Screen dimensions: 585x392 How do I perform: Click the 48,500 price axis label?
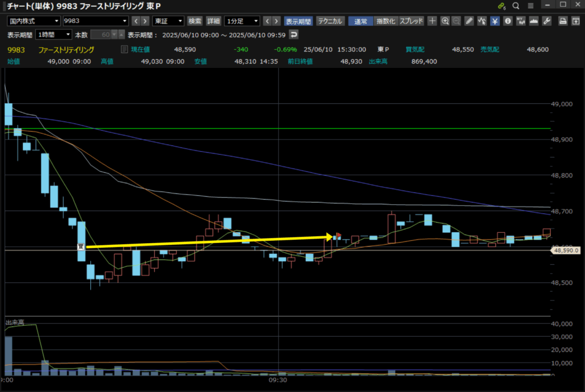(562, 283)
